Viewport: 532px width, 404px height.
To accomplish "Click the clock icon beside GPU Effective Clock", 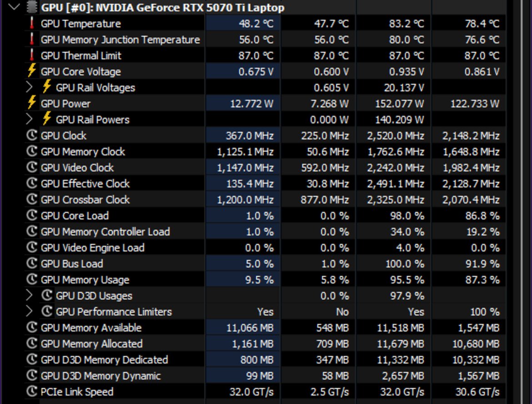I will (31, 183).
